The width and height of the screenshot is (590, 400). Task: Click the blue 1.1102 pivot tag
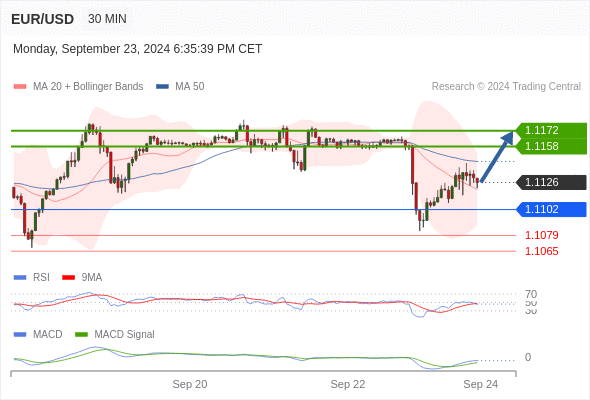(x=551, y=209)
